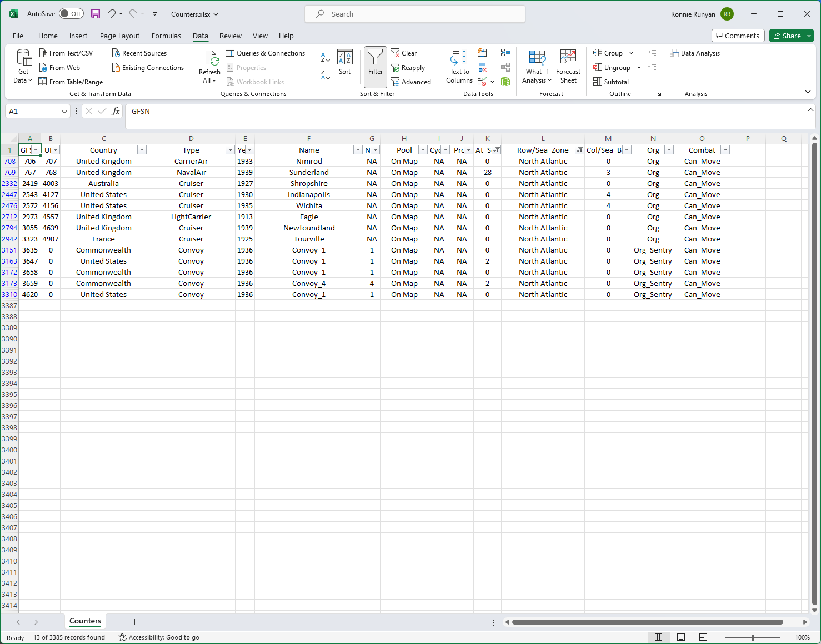
Task: Reapply the filter
Action: [408, 68]
